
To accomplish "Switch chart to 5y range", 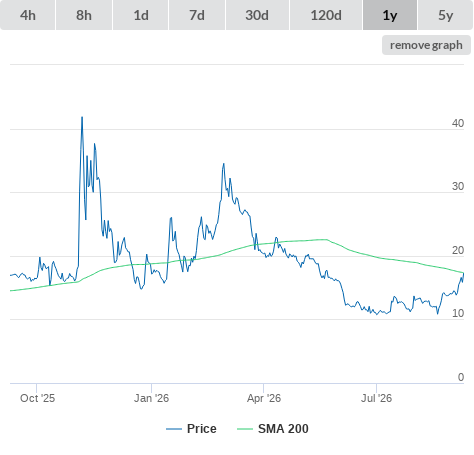I will coord(446,15).
